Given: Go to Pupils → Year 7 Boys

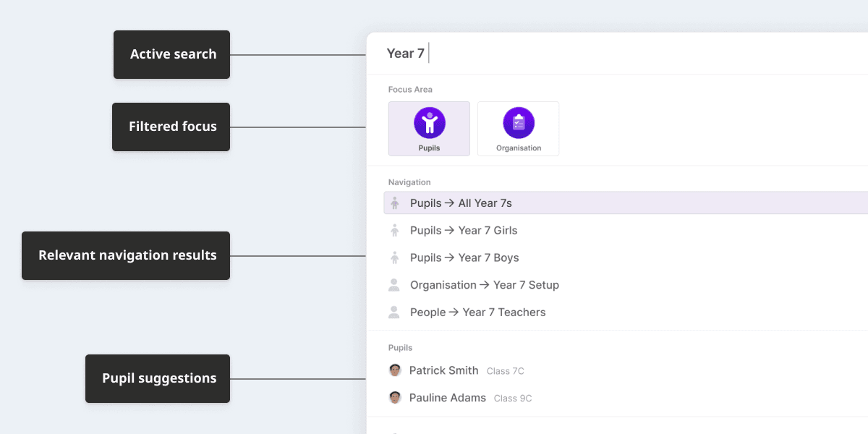Looking at the screenshot, I should pyautogui.click(x=464, y=258).
